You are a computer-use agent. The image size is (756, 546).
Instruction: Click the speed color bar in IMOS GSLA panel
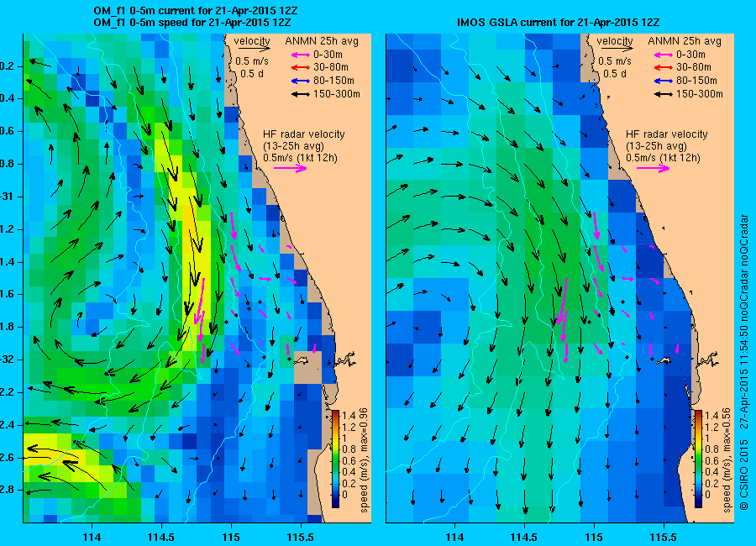pos(698,459)
